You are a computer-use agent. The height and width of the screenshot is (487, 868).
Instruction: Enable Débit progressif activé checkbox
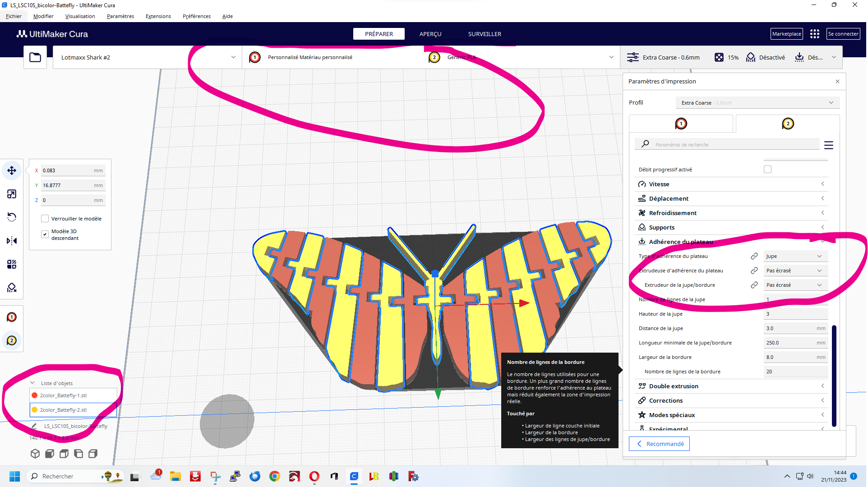point(767,170)
